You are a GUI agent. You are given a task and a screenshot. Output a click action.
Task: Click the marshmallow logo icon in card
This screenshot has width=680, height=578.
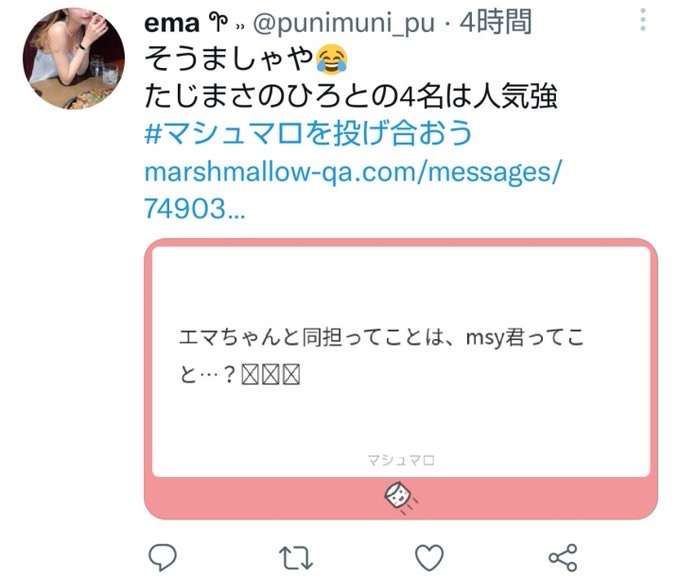[x=400, y=497]
